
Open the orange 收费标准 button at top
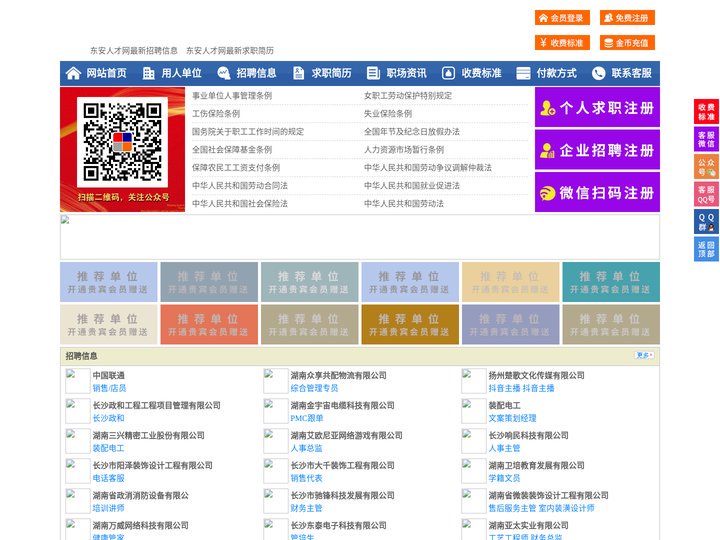(562, 43)
